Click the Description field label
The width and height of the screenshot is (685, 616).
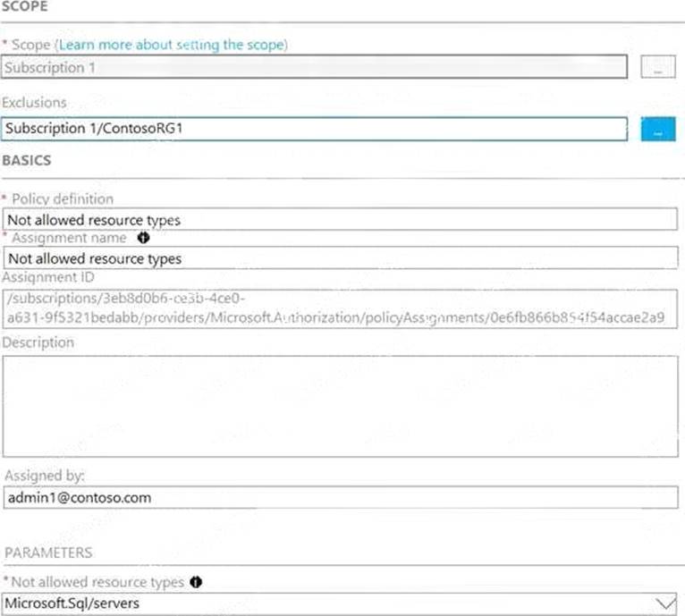[x=38, y=342]
